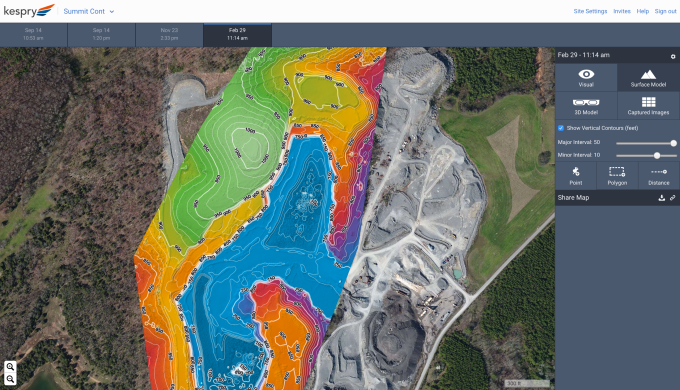
Task: Select the Surface Model mountain icon
Action: point(648,78)
